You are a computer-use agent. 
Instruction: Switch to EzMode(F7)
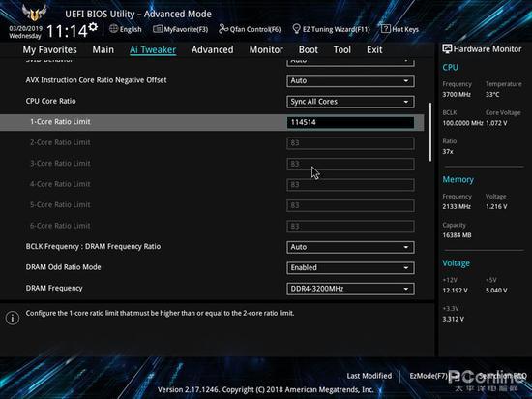coord(429,376)
